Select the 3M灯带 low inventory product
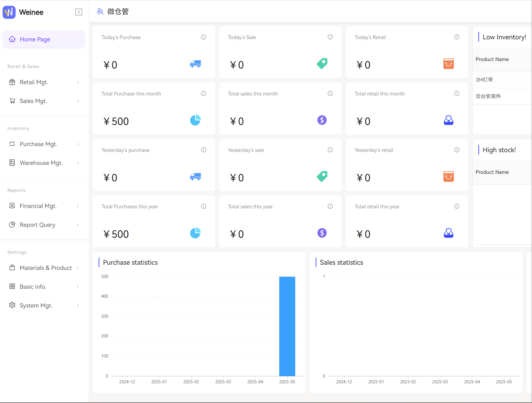 (484, 80)
